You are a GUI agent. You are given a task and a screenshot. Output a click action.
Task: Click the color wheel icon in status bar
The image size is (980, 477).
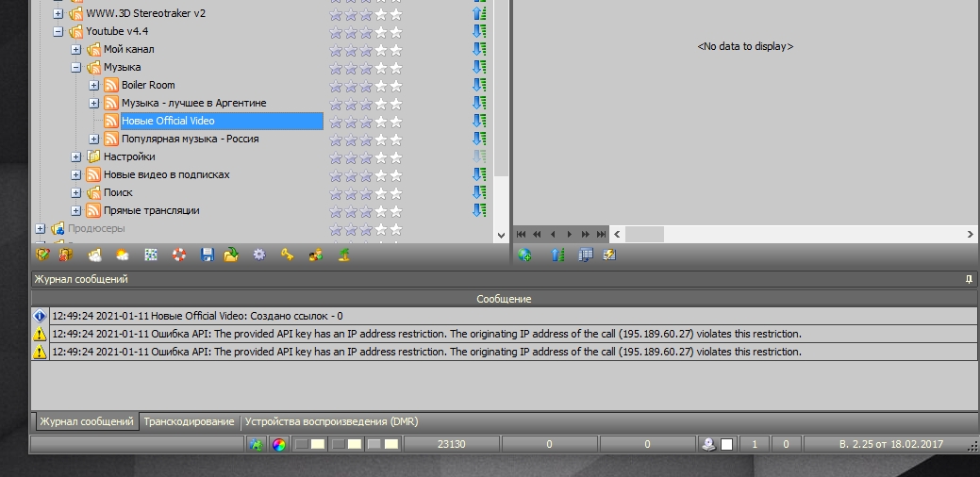(279, 444)
